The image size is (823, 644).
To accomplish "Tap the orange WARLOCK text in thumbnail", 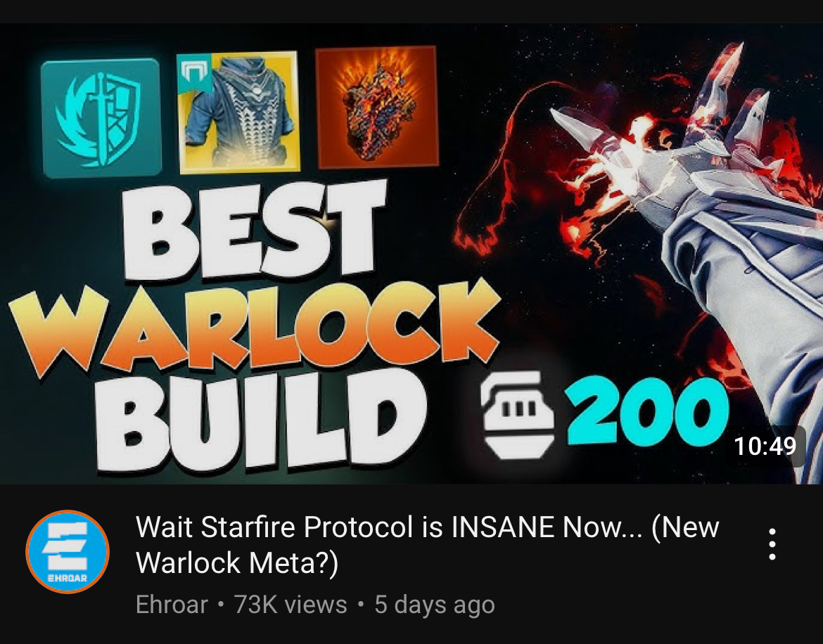I will (255, 328).
